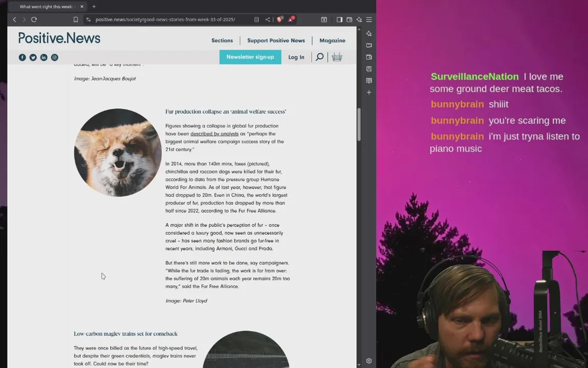Click bunnybrain's 'shiiit' chat message
The height and width of the screenshot is (368, 588).
tap(498, 104)
